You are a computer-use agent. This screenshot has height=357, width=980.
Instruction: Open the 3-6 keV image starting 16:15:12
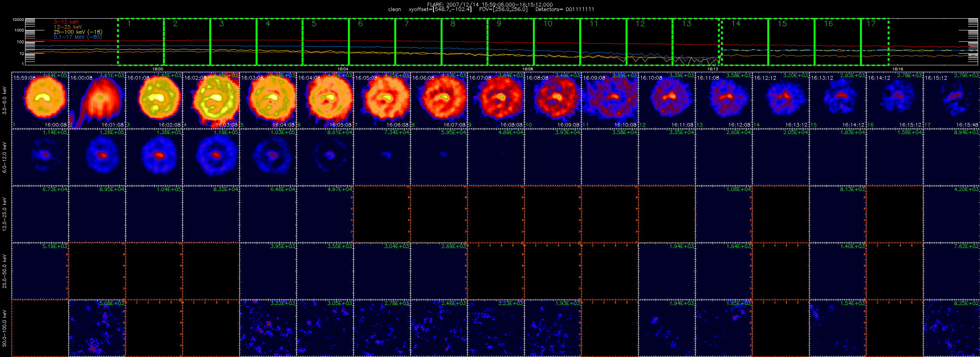pyautogui.click(x=952, y=100)
